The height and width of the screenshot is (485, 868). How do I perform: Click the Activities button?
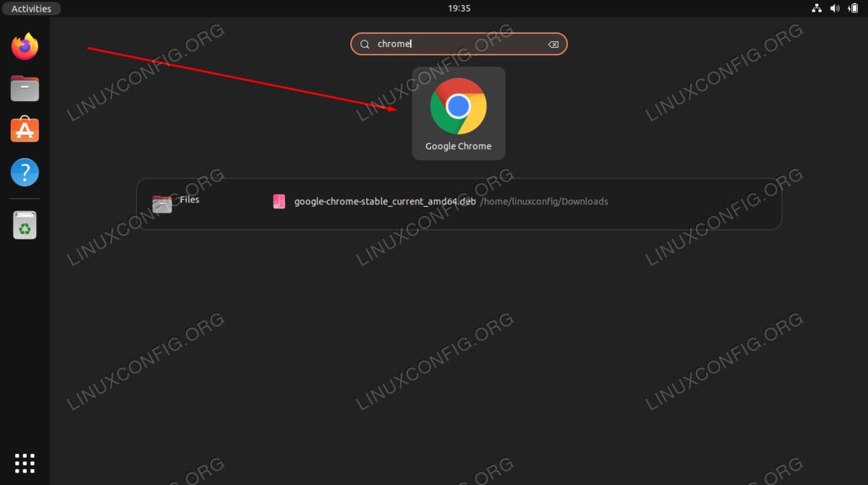click(31, 9)
